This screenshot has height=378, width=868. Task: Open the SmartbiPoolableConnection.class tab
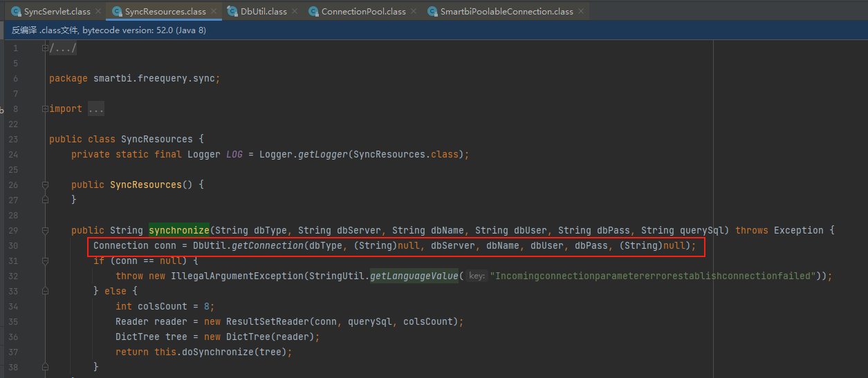point(506,12)
